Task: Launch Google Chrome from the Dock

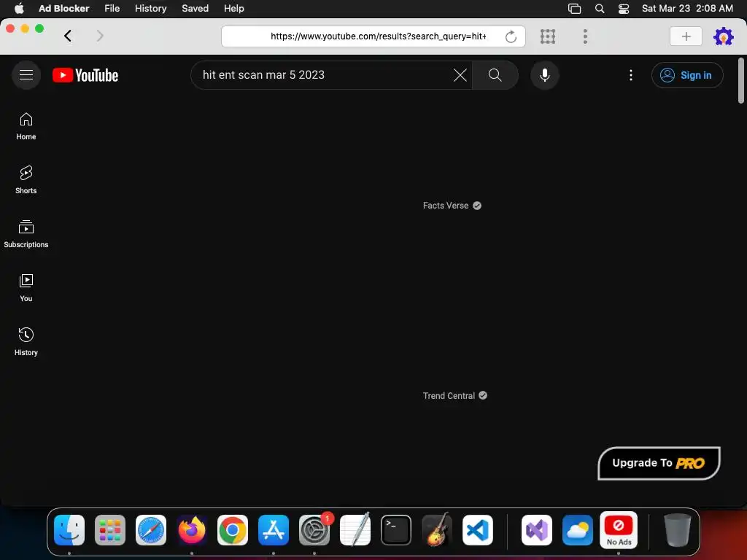Action: click(233, 530)
